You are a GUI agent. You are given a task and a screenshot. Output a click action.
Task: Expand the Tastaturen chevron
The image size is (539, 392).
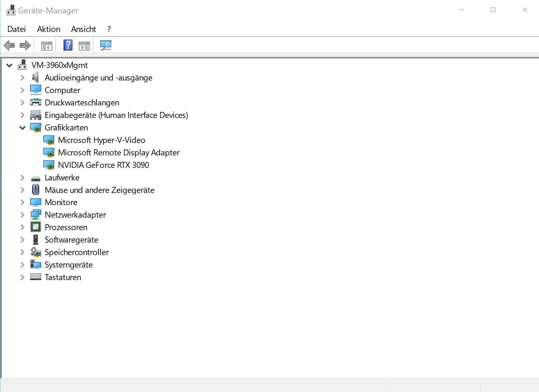(x=22, y=277)
